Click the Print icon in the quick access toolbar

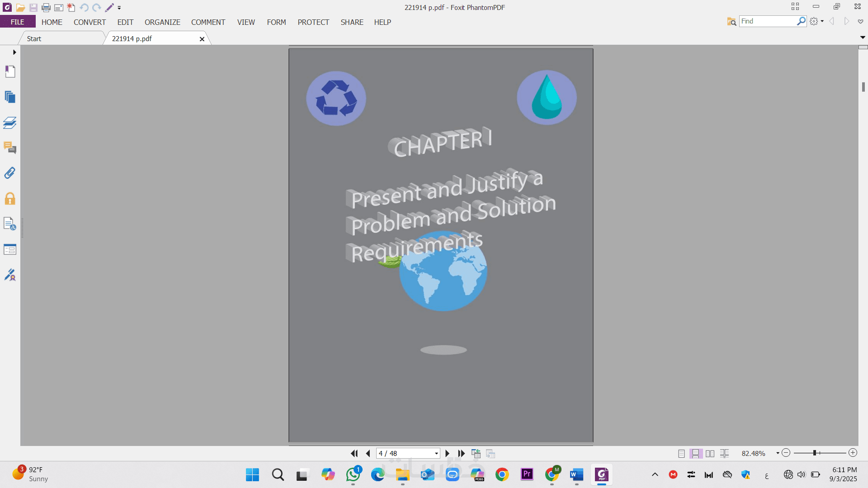[46, 8]
